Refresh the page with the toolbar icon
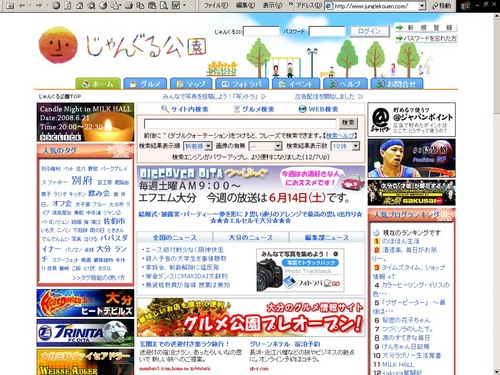The image size is (500, 375). coord(68,6)
